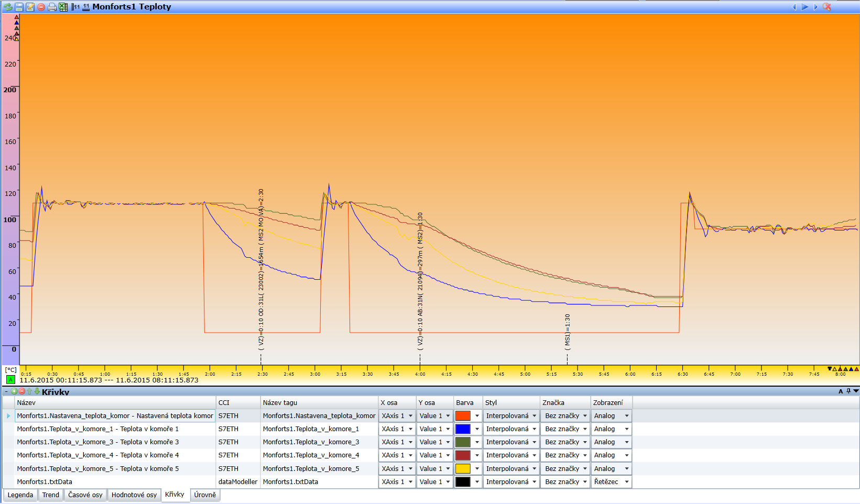This screenshot has width=860, height=504.
Task: Switch to the Hodnotové osy tab
Action: click(134, 495)
